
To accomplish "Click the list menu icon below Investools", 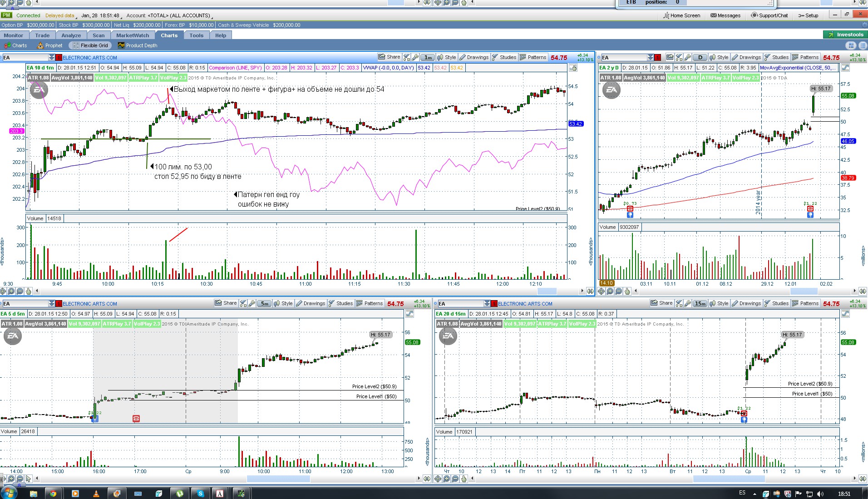I will tap(862, 45).
